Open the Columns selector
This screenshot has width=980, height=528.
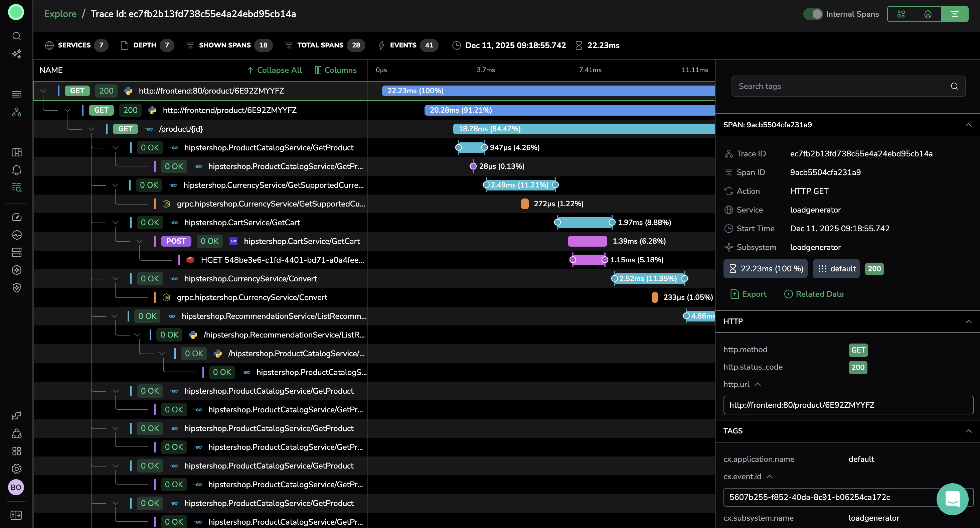(x=336, y=70)
